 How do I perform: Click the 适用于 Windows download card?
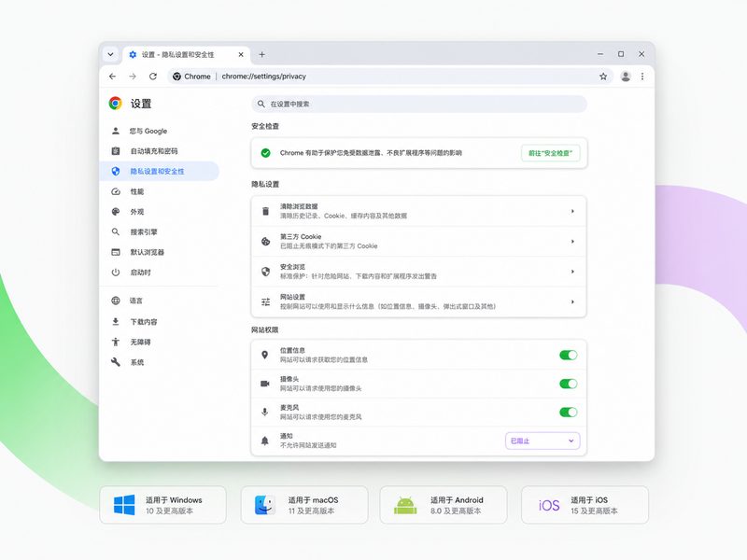[162, 505]
